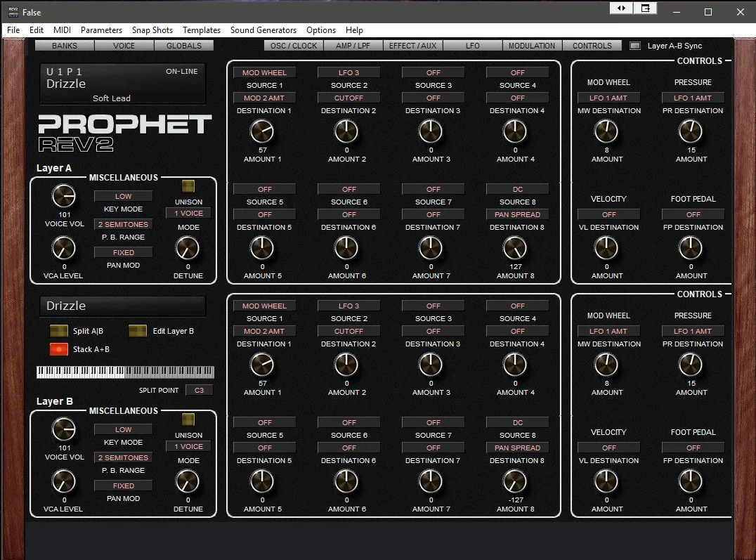This screenshot has width=756, height=560.
Task: Open the Templates menu
Action: (202, 30)
